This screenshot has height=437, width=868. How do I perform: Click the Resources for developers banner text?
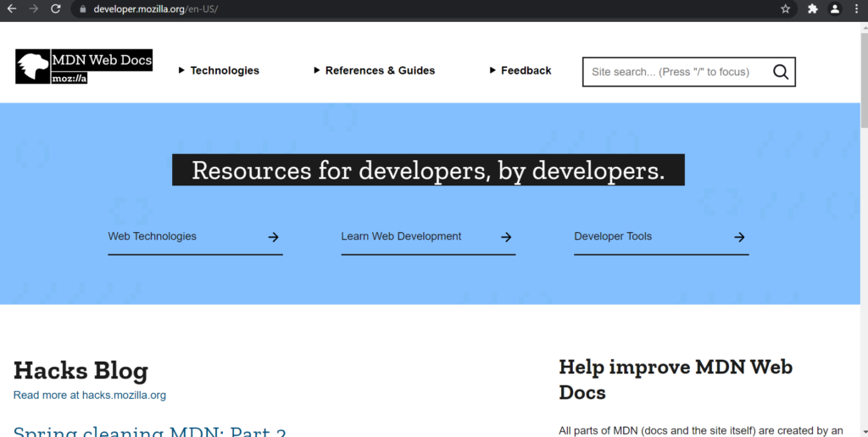(x=428, y=170)
